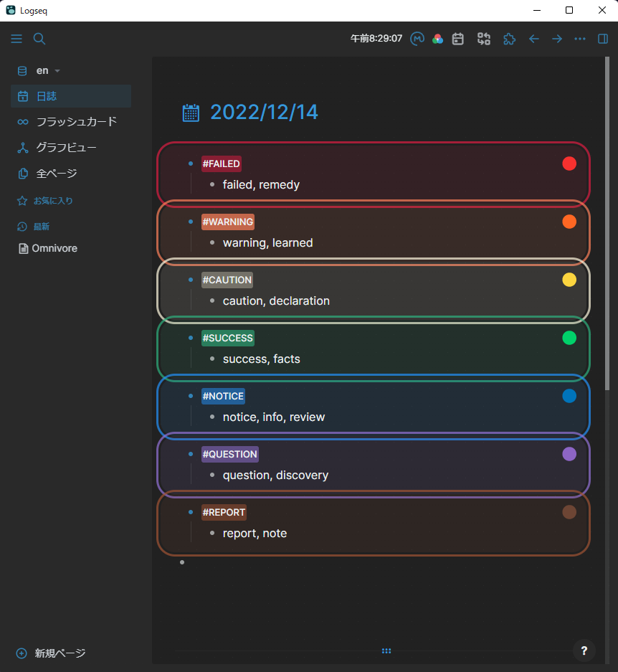Click the #QUESTION tag
This screenshot has width=618, height=672.
(x=230, y=454)
